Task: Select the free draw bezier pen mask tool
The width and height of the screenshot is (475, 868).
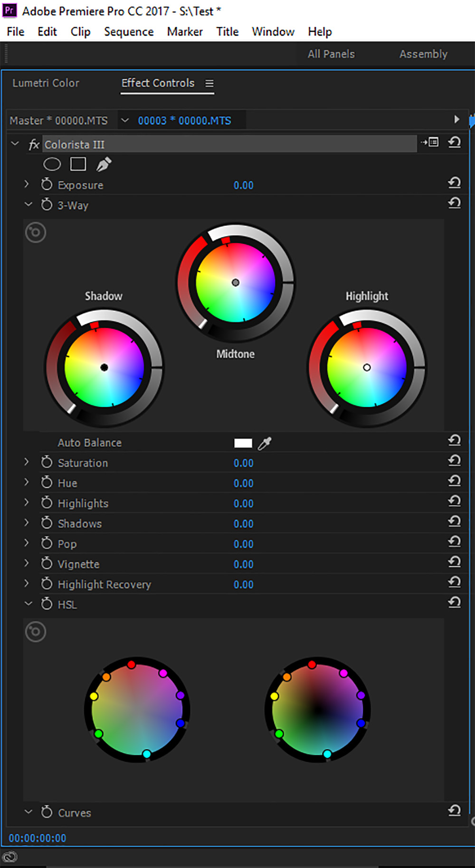Action: pyautogui.click(x=104, y=164)
